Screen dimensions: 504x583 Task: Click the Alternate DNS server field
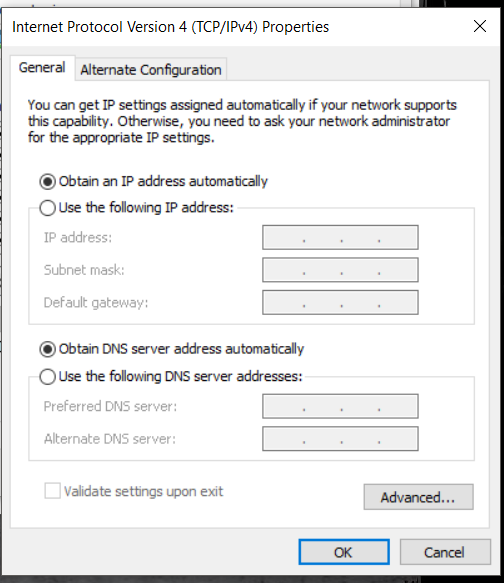pyautogui.click(x=340, y=439)
